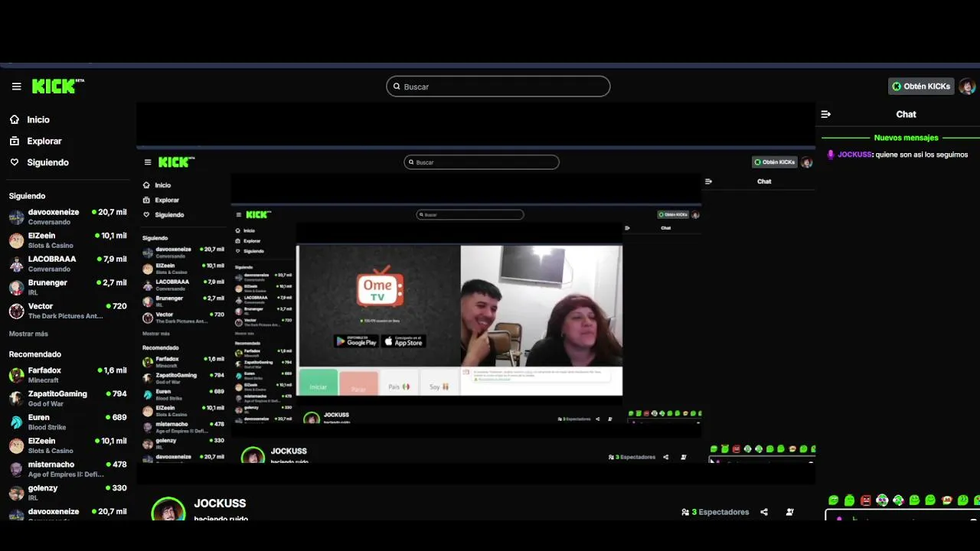Expand the list with Mostrar más
The height and width of the screenshot is (551, 980).
[x=28, y=334]
